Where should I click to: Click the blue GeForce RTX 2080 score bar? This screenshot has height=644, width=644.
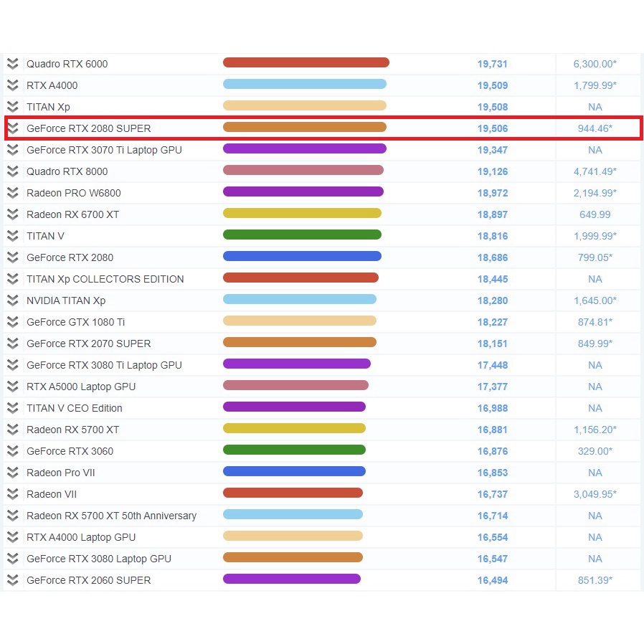pos(303,256)
